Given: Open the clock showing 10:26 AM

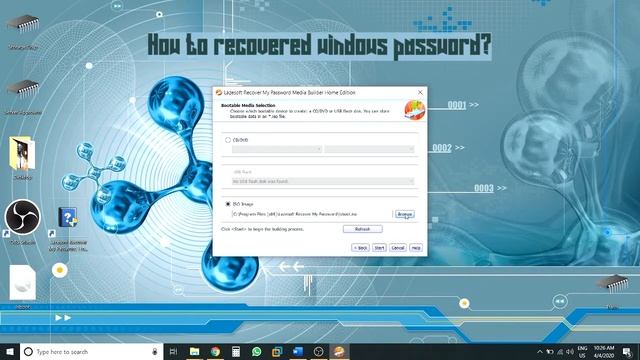Looking at the screenshot, I should click(604, 352).
